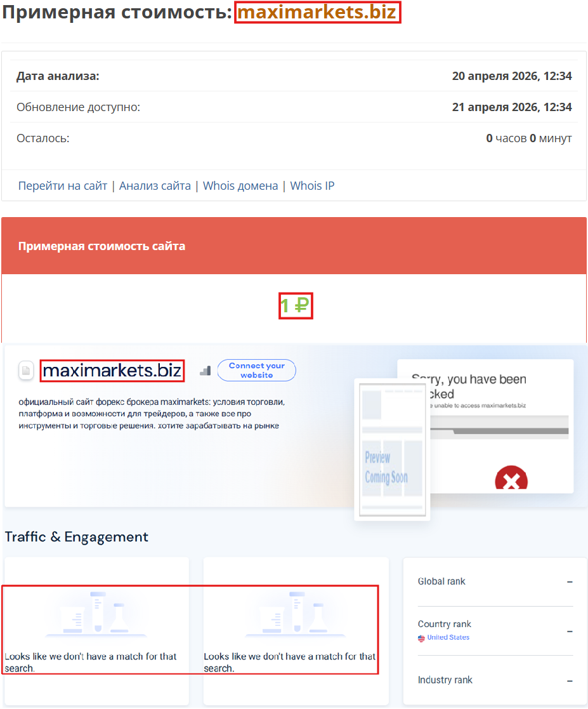This screenshot has width=588, height=709.
Task: Click the "Примерная стоимость сайта" red header
Action: [x=294, y=246]
